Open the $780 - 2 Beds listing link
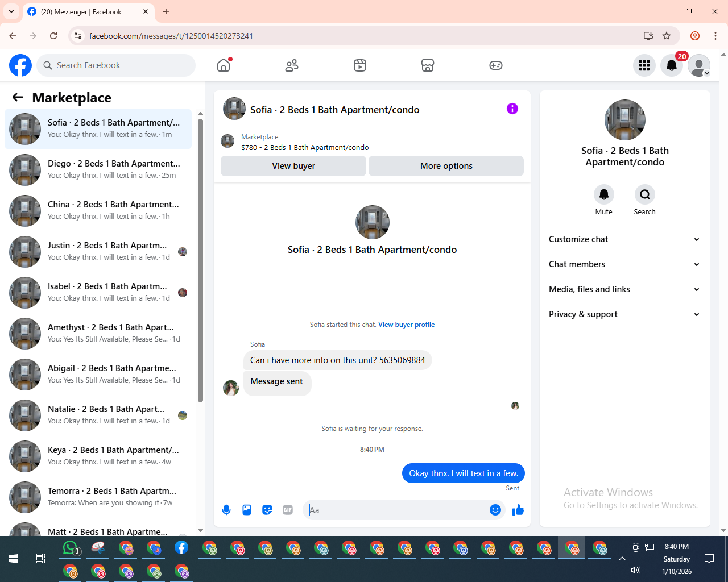Image resolution: width=728 pixels, height=582 pixels. (305, 147)
